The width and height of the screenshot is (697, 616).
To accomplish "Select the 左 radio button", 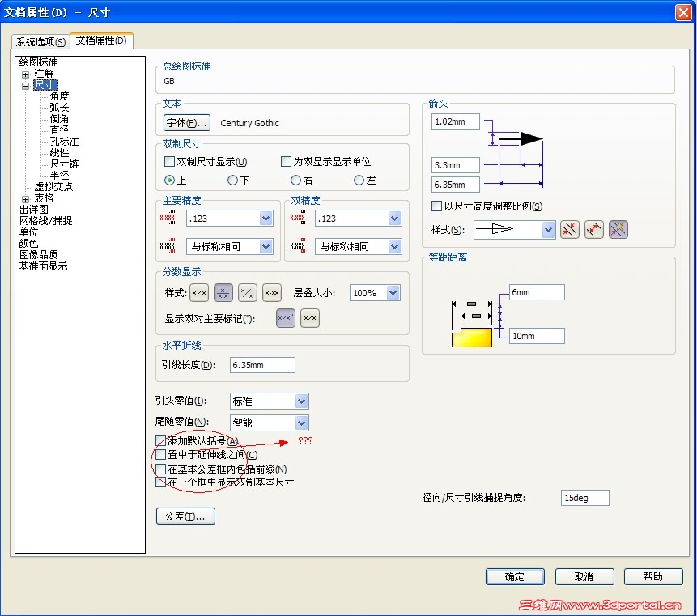I will coord(359,180).
